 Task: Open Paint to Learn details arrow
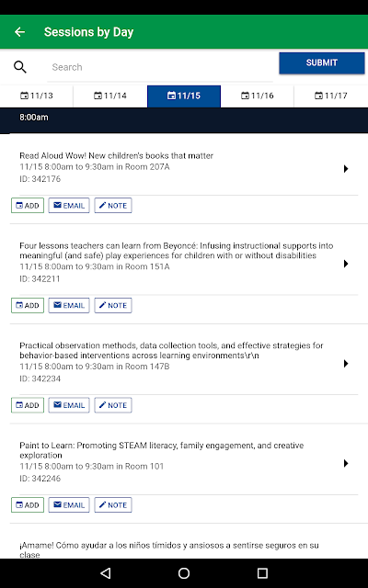tap(346, 463)
